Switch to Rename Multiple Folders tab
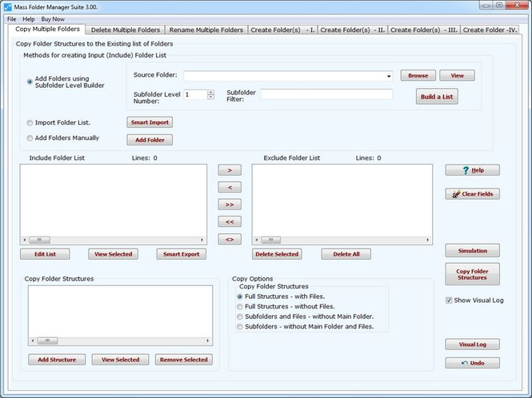The width and height of the screenshot is (532, 398). [x=206, y=30]
